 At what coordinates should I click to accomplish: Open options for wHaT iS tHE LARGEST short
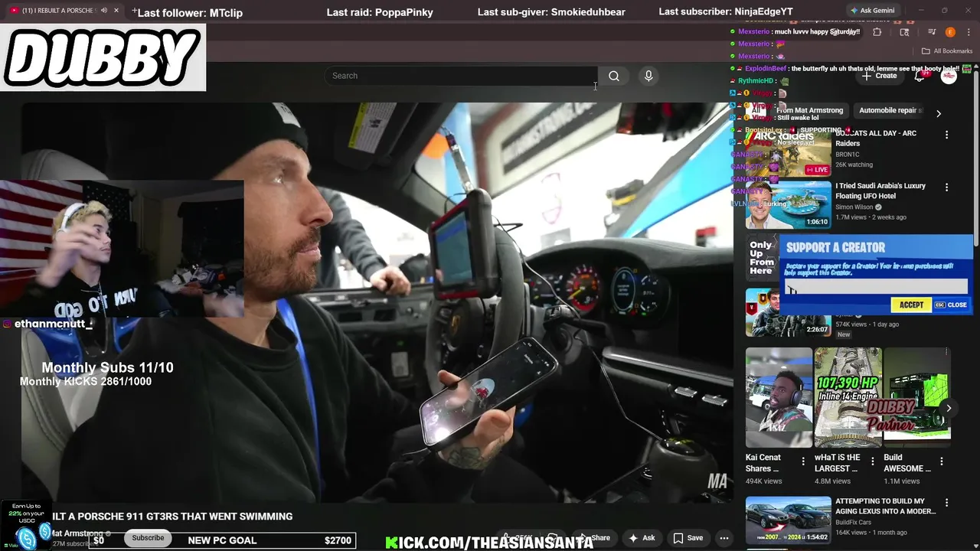pyautogui.click(x=872, y=461)
